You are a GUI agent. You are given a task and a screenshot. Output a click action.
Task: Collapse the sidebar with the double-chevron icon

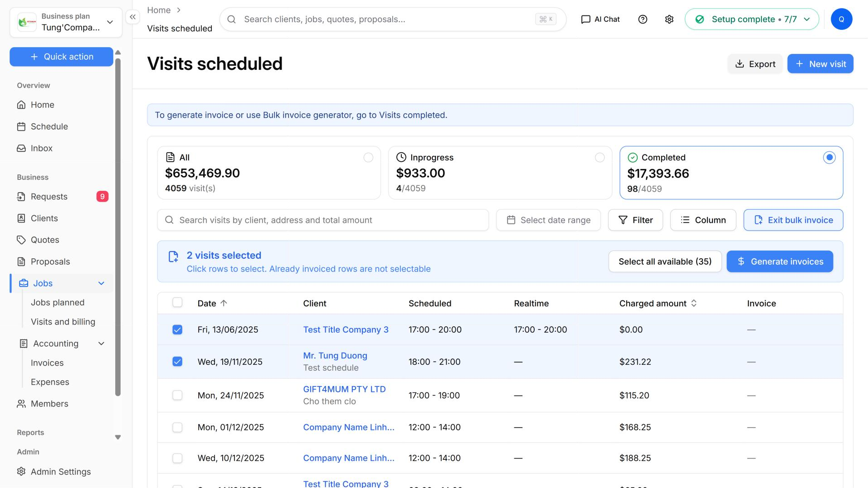[x=132, y=17]
